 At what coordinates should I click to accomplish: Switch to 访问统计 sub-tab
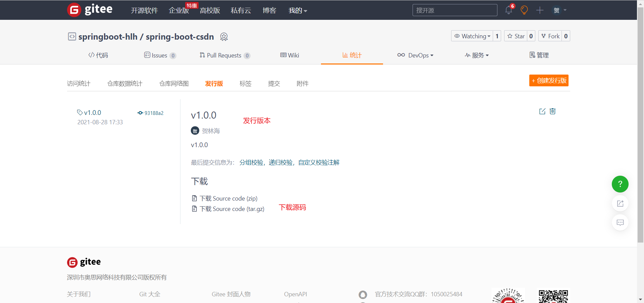pos(78,83)
